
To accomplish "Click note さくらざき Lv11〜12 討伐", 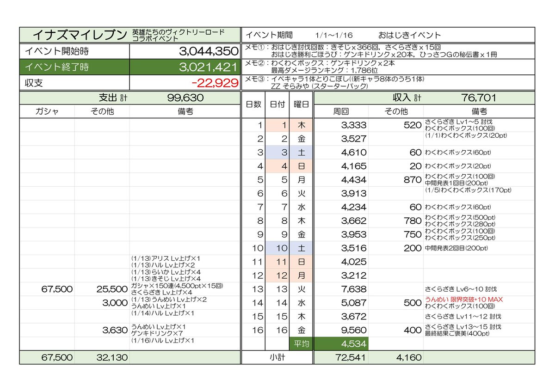I will [463, 317].
